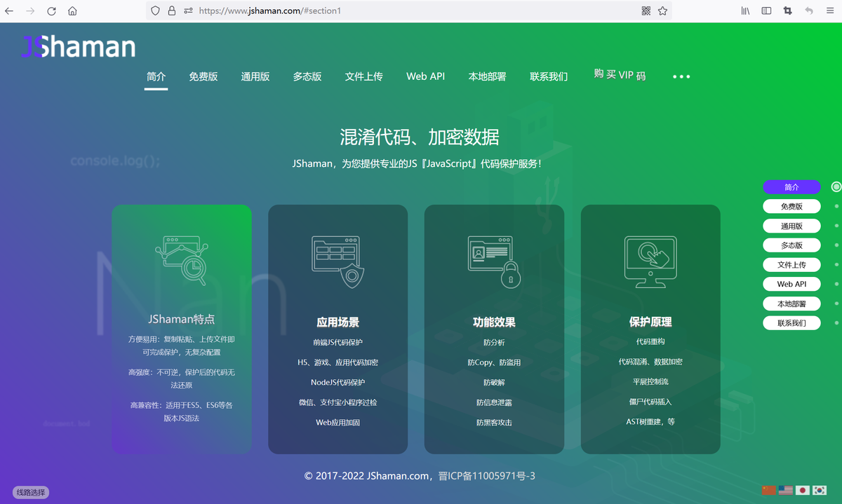Screen dimensions: 842x504
Task: Select the dot indicator beside 联系我们 pill
Action: point(836,323)
